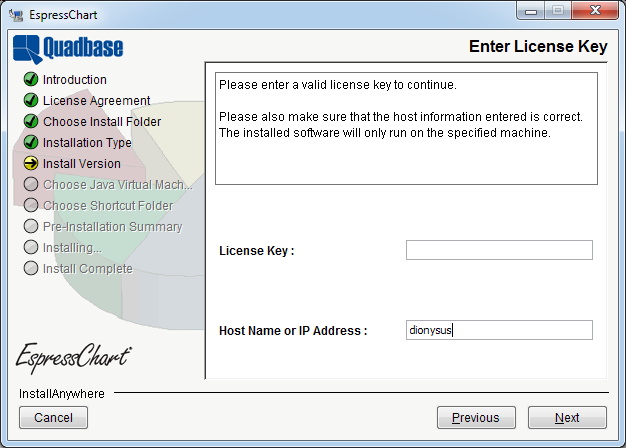
Task: Click the grey circle beside Choose Shortcut Folder
Action: pos(31,205)
